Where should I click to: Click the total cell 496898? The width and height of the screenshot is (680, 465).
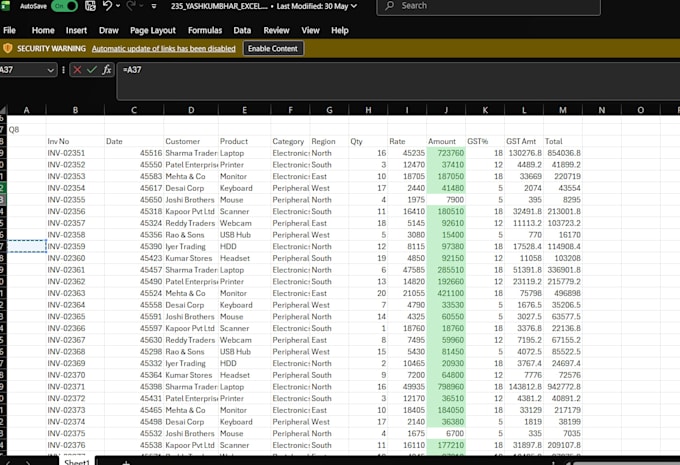pos(562,293)
